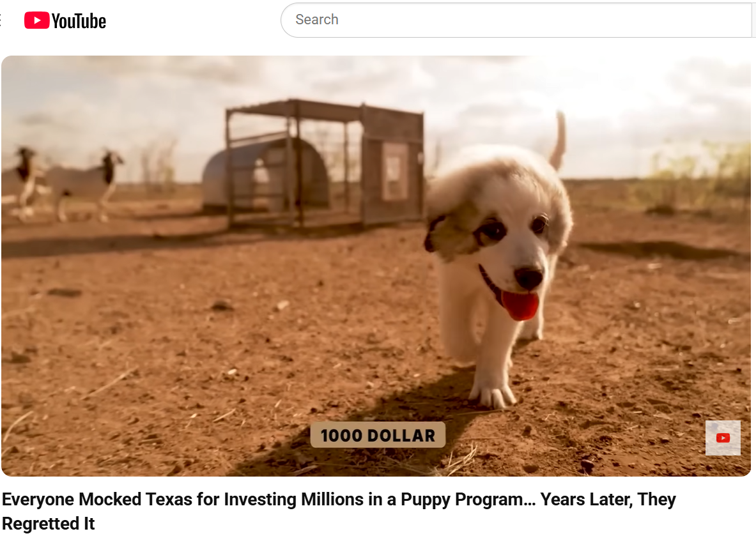Click the video title "Everyone Mocked Texas..."
This screenshot has width=756, height=536.
[339, 511]
